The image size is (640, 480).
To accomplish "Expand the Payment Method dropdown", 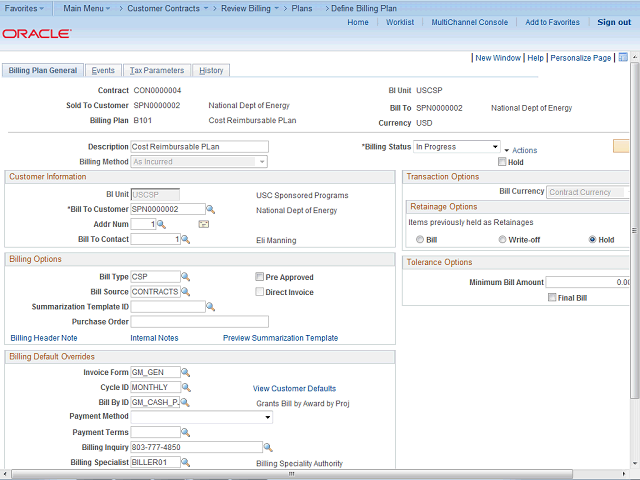I will tap(267, 417).
